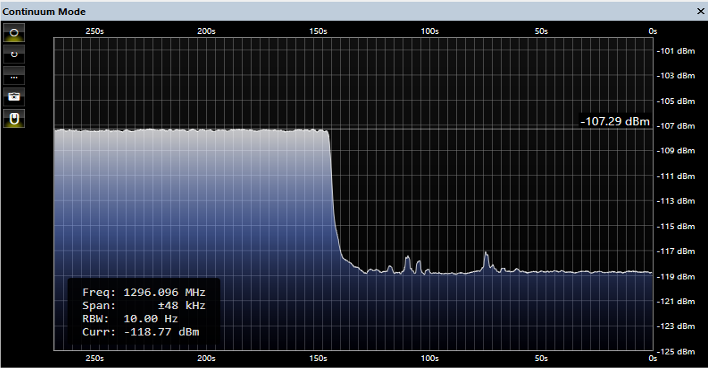
Task: Click the -113 dBm scale label
Action: tap(675, 201)
